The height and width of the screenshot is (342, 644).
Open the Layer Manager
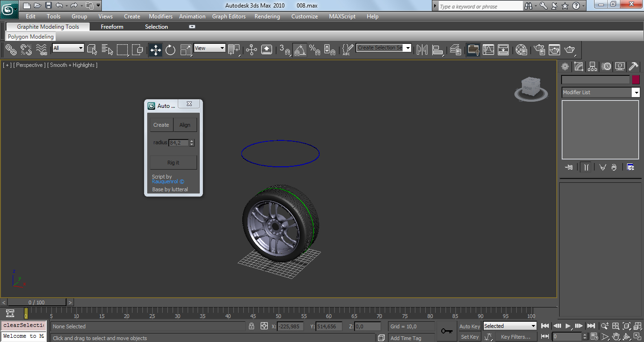coord(455,49)
